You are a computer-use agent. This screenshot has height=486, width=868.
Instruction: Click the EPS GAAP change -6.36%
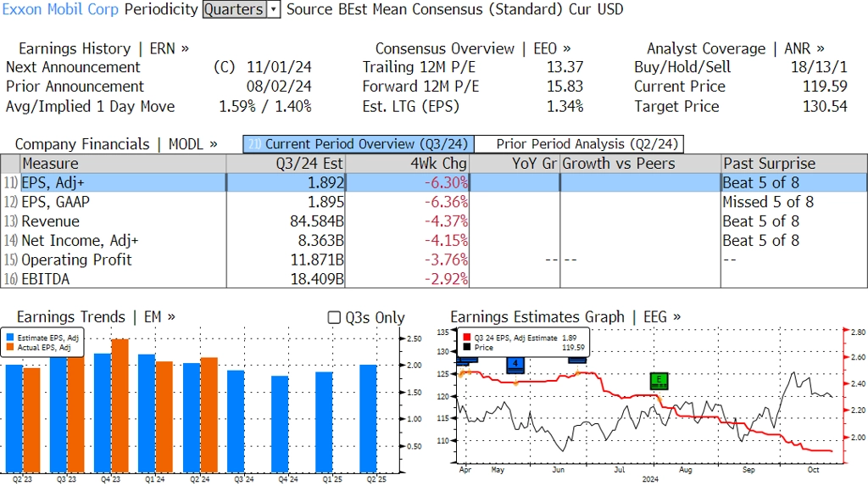tap(446, 202)
